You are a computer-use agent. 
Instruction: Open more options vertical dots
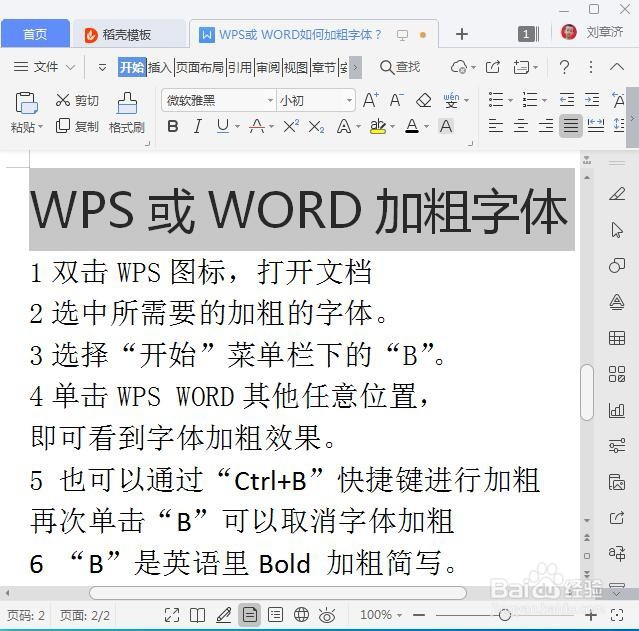click(x=591, y=67)
